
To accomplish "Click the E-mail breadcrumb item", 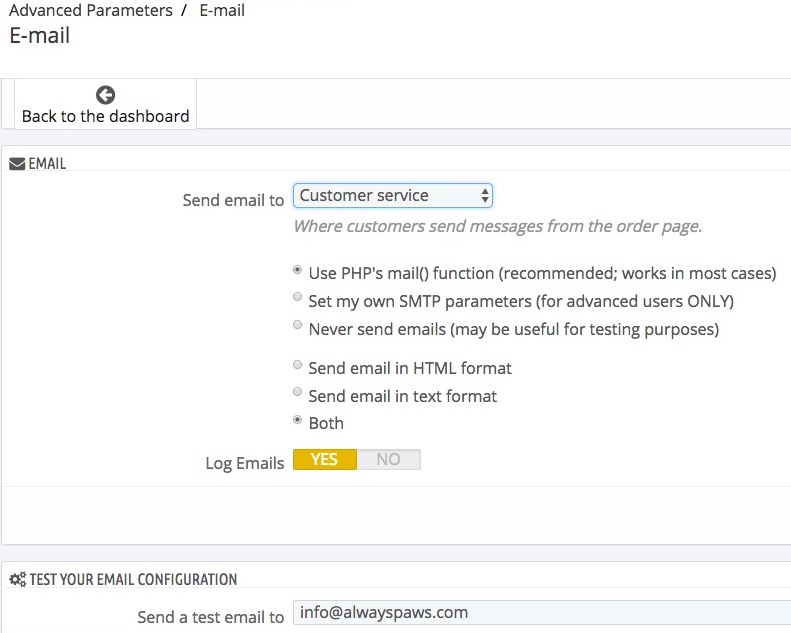I will [x=222, y=10].
